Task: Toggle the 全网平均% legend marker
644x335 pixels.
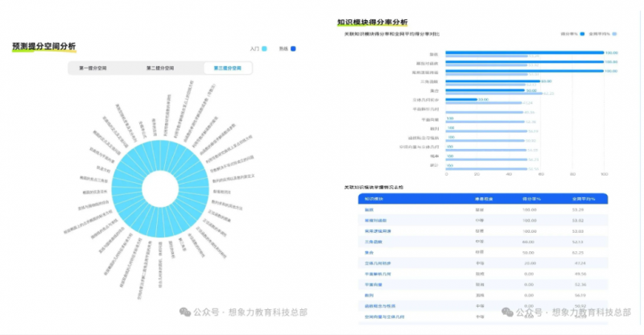Action: tap(613, 34)
